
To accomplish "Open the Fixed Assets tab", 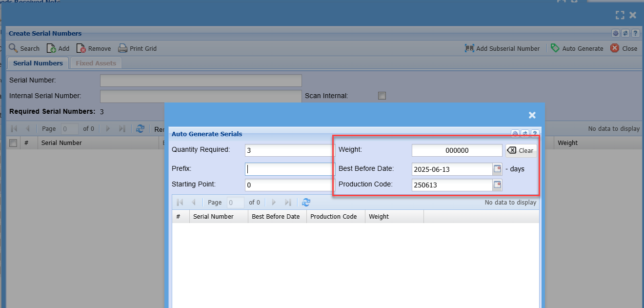I will coord(96,63).
